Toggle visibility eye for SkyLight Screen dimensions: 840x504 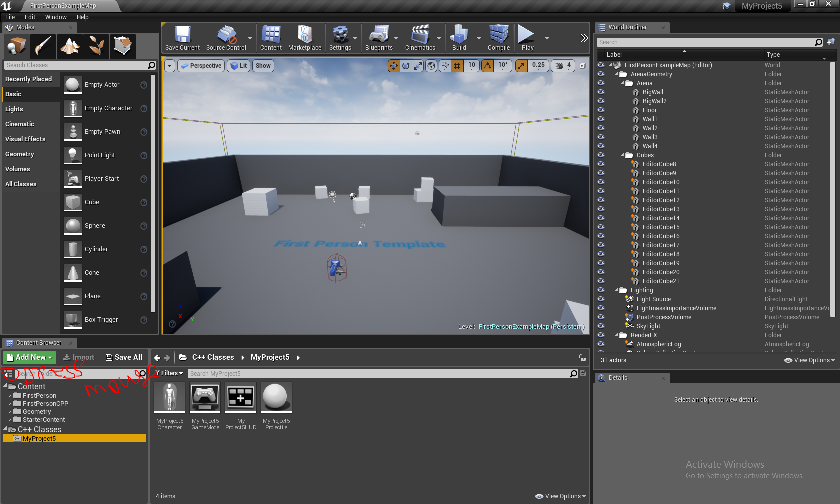point(601,326)
